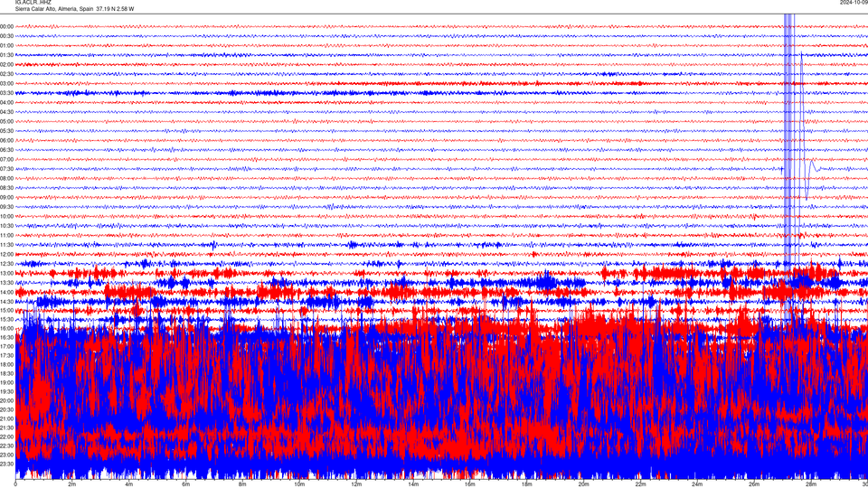
Task: Click the 12m tick label on the axis
Action: pos(356,484)
